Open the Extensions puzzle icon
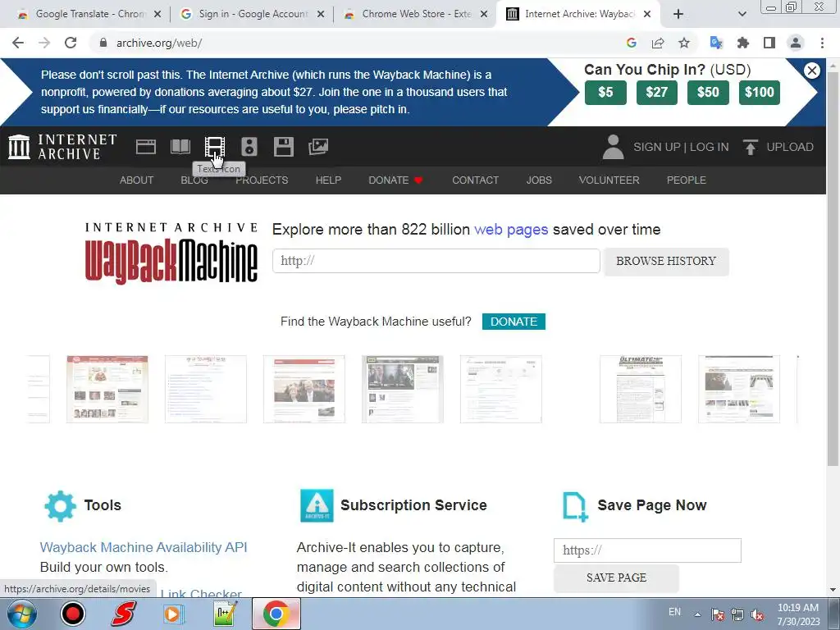840x630 pixels. click(x=742, y=43)
